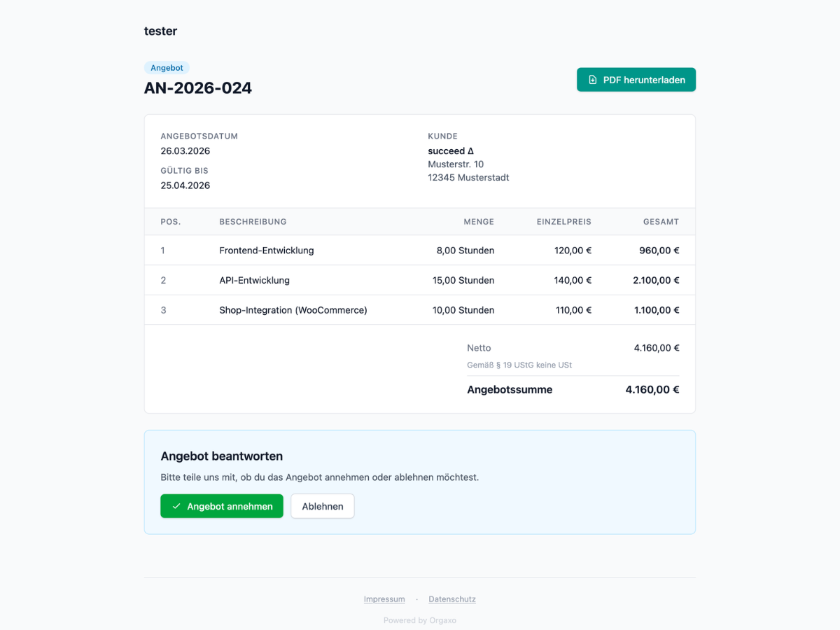Click the line total 960,00 €
Viewport: 840px width, 630px height.
[x=659, y=251]
